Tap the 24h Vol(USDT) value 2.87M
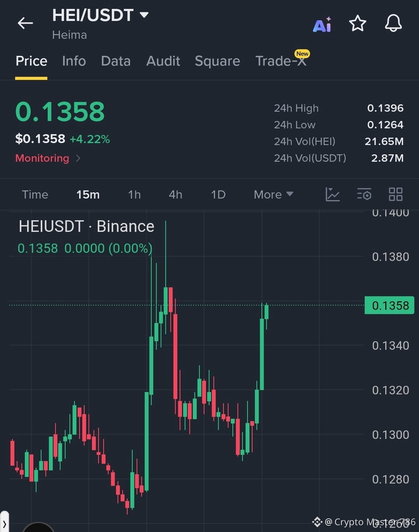Image resolution: width=419 pixels, height=532 pixels. [387, 158]
